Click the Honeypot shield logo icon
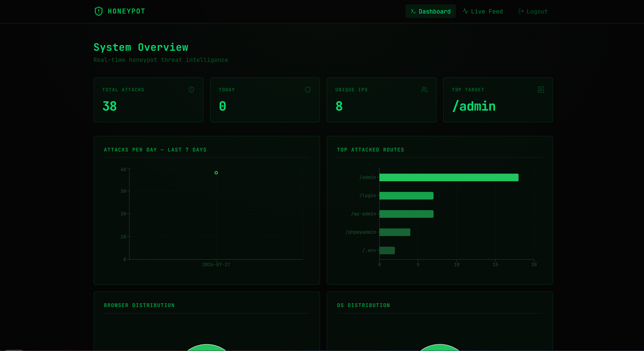Screen dimensions: 644x351 98,11
